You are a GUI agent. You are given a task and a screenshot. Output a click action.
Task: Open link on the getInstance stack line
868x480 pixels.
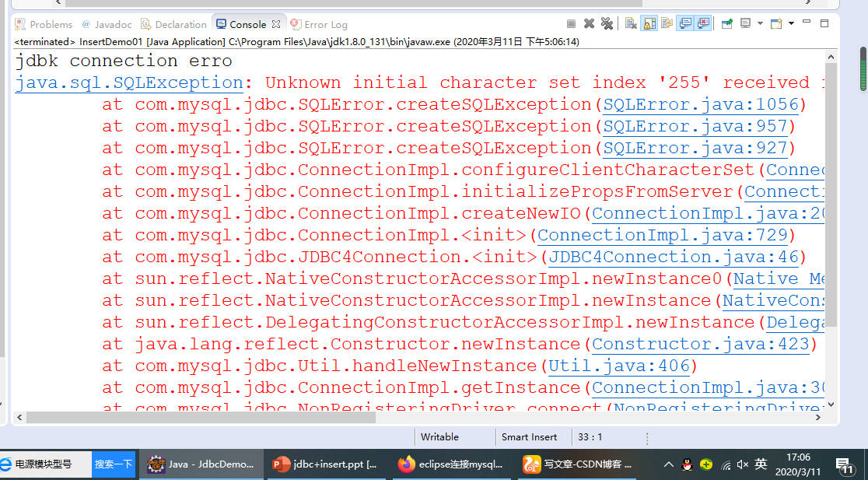click(708, 388)
